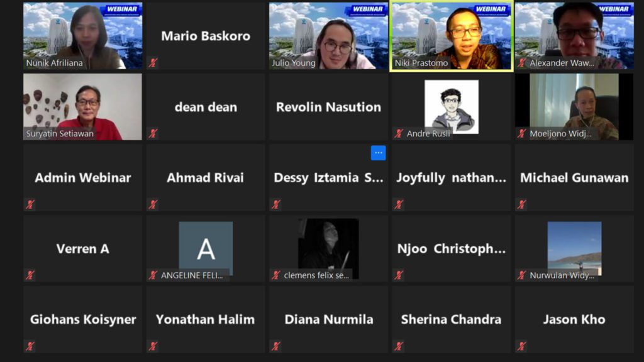The width and height of the screenshot is (644, 362).
Task: Click the muted mic icon on dean dean's tile
Action: (x=153, y=133)
